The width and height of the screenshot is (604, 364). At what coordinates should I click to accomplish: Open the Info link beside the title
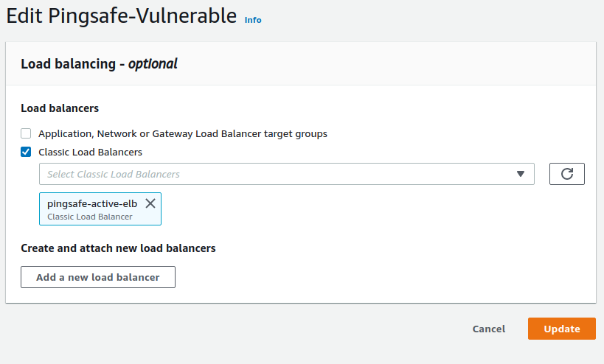(x=253, y=20)
